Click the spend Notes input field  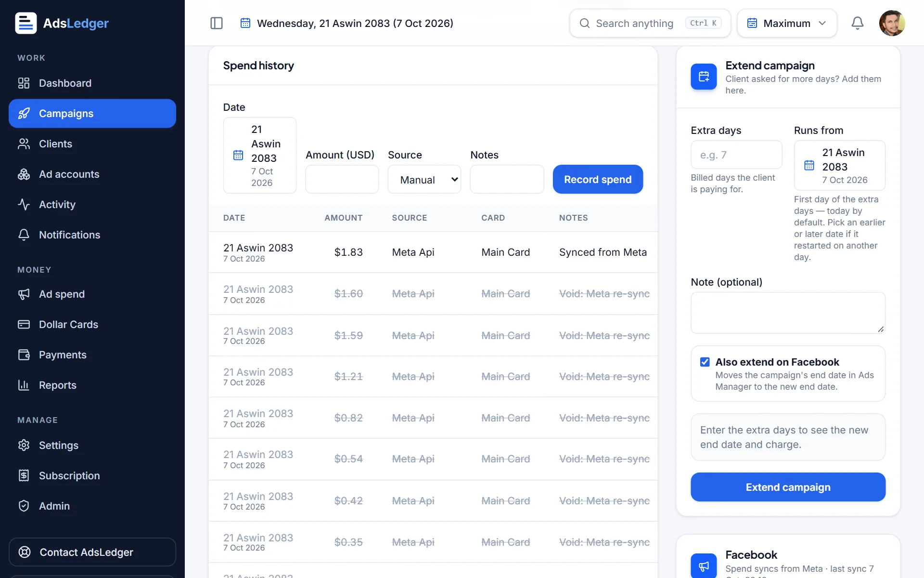click(507, 180)
